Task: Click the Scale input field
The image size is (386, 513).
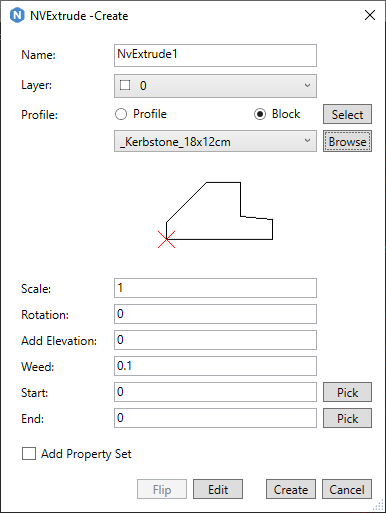Action: (x=215, y=288)
